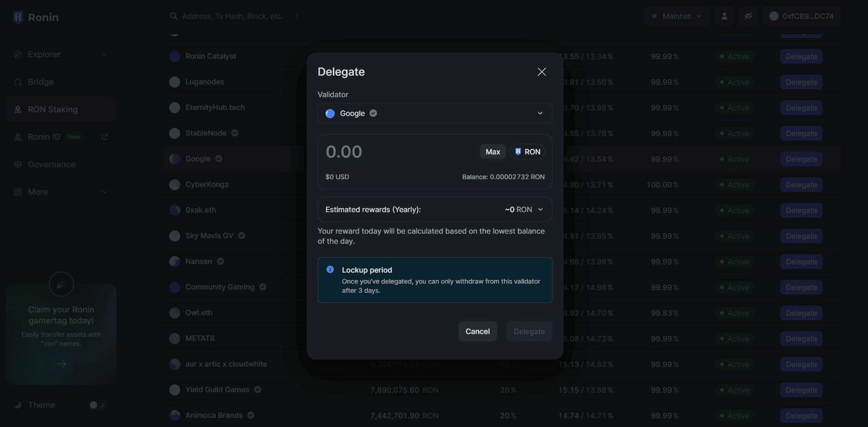
Task: Click Cancel in the Delegate dialog
Action: pos(477,331)
